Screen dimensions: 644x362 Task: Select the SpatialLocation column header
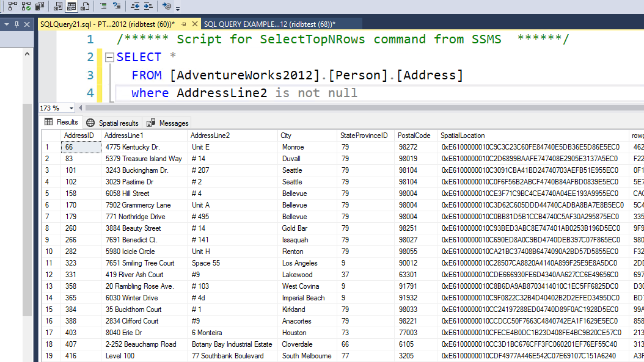(533, 136)
